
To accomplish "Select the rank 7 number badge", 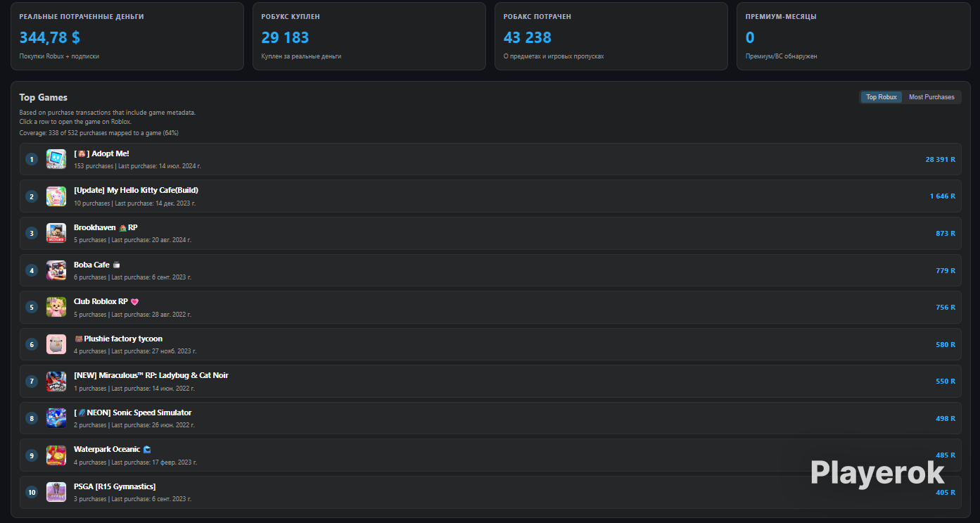I will coord(32,381).
